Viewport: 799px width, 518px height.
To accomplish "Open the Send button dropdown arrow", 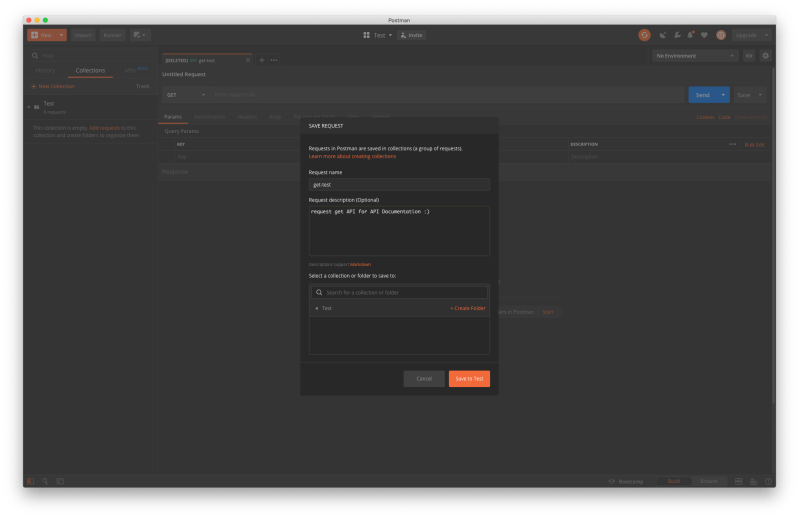I will coord(723,95).
